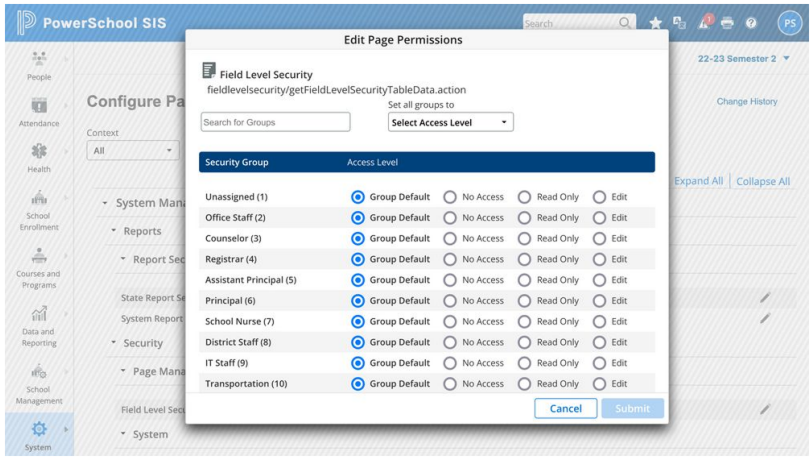Image resolution: width=810 pixels, height=458 pixels.
Task: Collapse the System Management tree section
Action: pos(106,202)
